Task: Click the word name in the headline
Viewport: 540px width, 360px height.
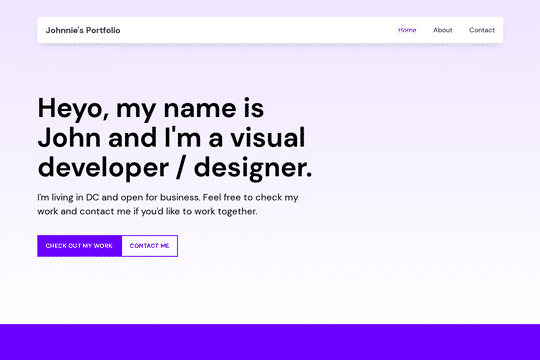Action: [200, 108]
